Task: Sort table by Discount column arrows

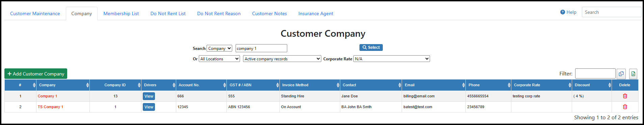Action: click(610, 85)
